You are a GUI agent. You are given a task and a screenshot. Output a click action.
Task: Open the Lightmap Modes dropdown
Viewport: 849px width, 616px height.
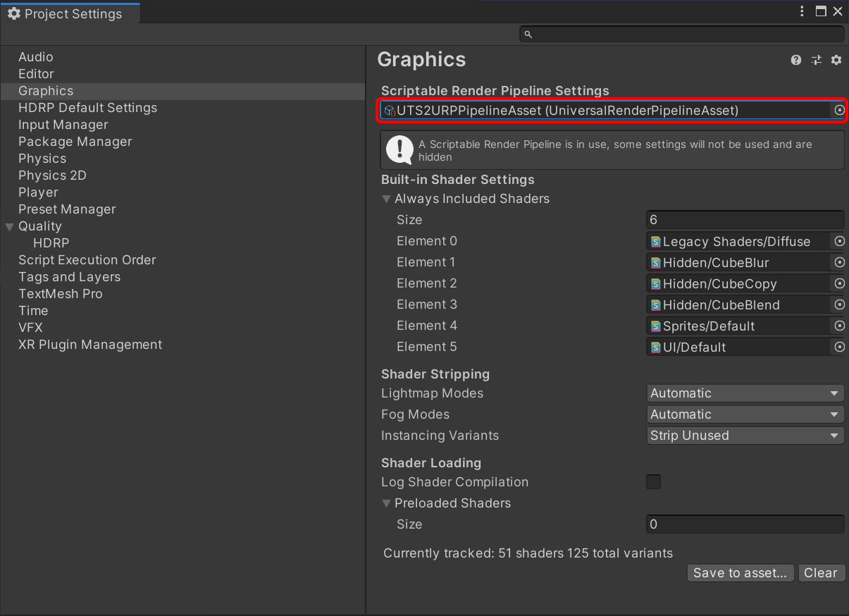pyautogui.click(x=745, y=393)
